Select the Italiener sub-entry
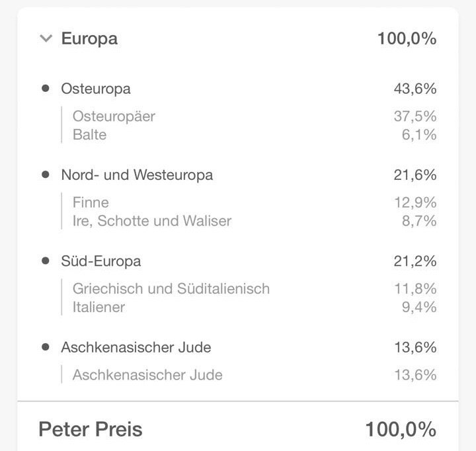The width and height of the screenshot is (476, 451). point(99,307)
